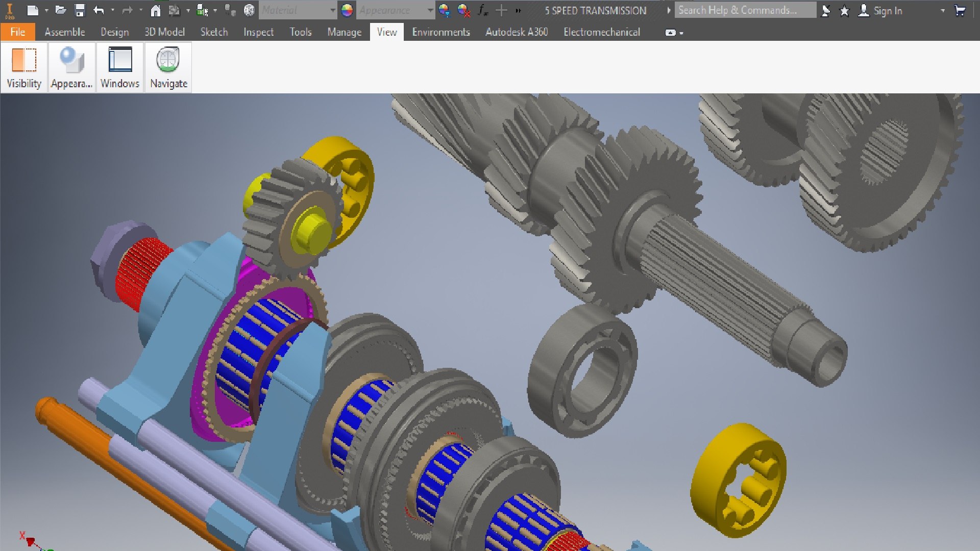Open the Undo history dropdown arrow
The height and width of the screenshot is (551, 980).
(113, 10)
